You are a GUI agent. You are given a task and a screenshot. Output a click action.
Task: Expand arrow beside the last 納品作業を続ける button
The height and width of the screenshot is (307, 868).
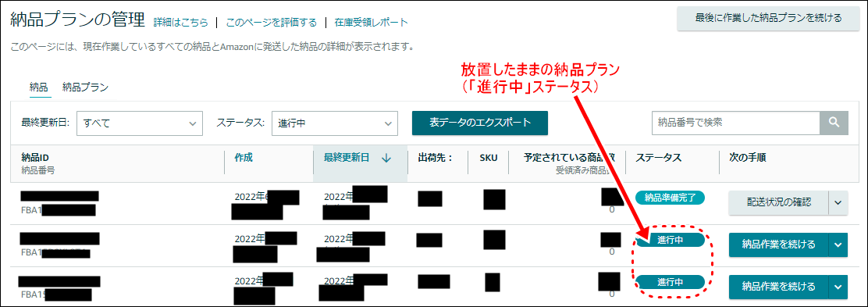click(x=838, y=287)
